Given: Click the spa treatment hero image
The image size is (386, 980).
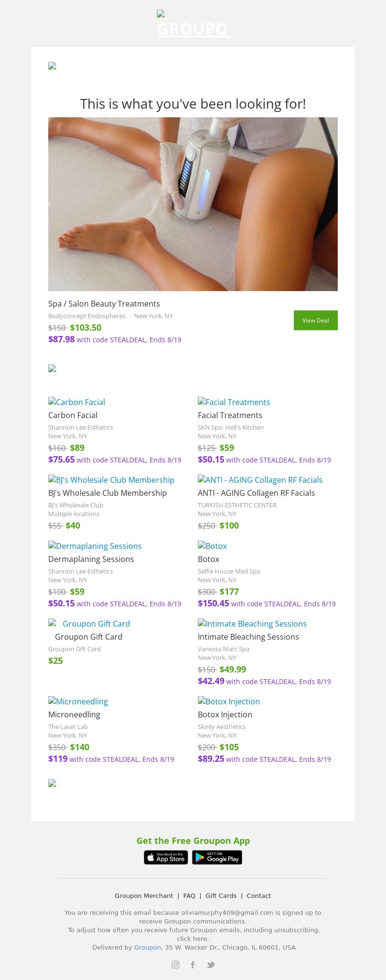Looking at the screenshot, I should coord(193,204).
